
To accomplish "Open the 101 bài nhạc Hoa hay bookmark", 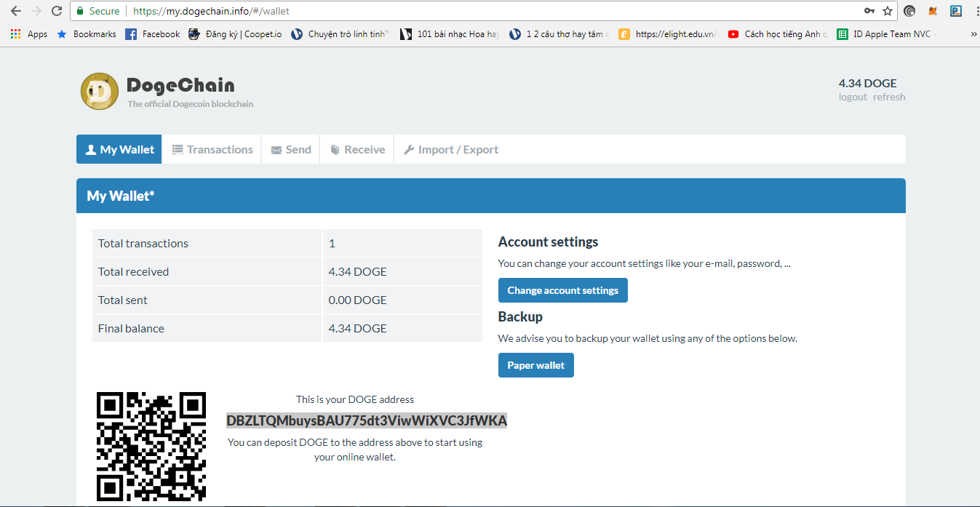I will [x=450, y=34].
